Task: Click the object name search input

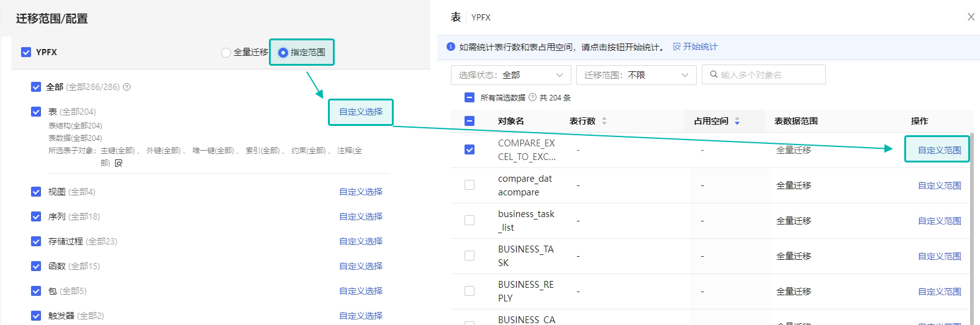Action: (x=764, y=74)
